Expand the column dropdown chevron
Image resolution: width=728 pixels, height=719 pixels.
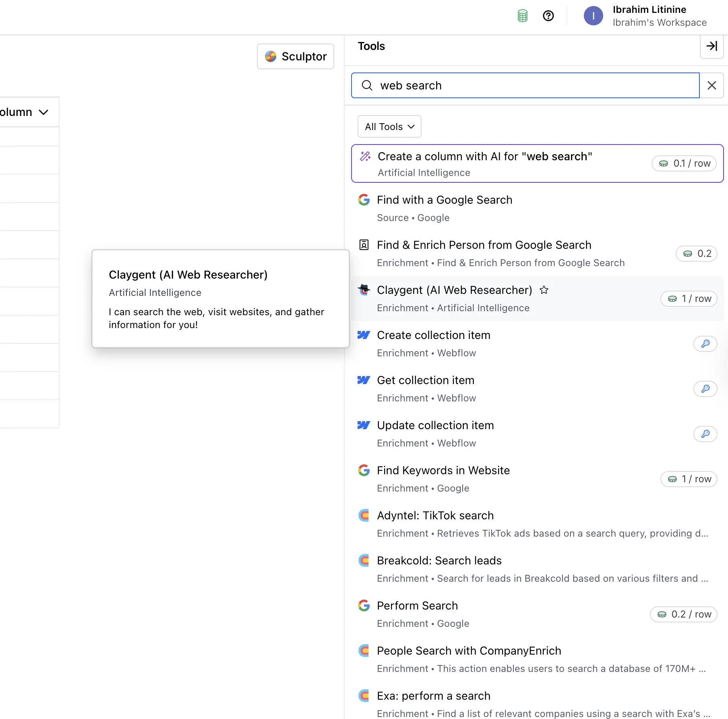(x=43, y=112)
